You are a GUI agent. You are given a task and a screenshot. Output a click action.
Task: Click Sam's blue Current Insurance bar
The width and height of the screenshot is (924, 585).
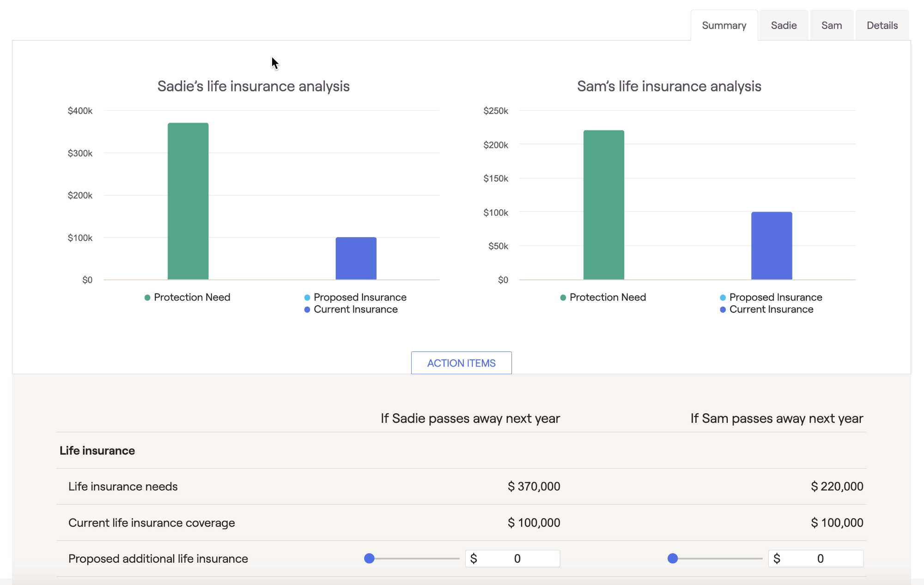pos(772,246)
